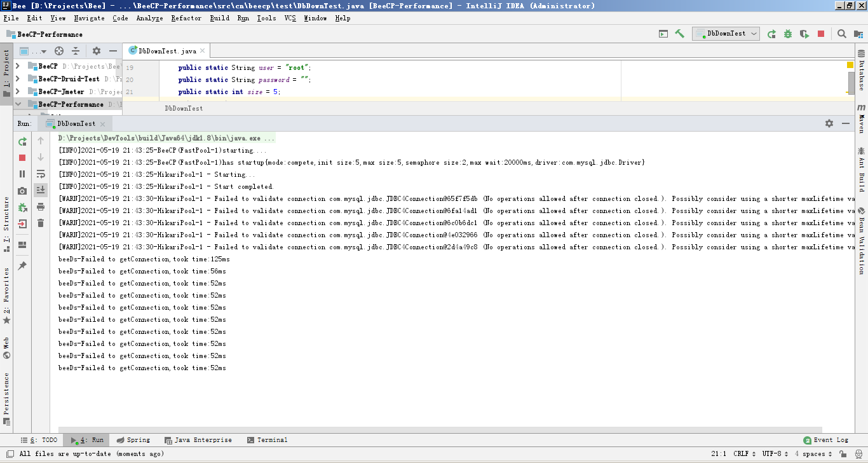Go to line via 21:1 indicator
The width and height of the screenshot is (868, 463).
tap(719, 454)
